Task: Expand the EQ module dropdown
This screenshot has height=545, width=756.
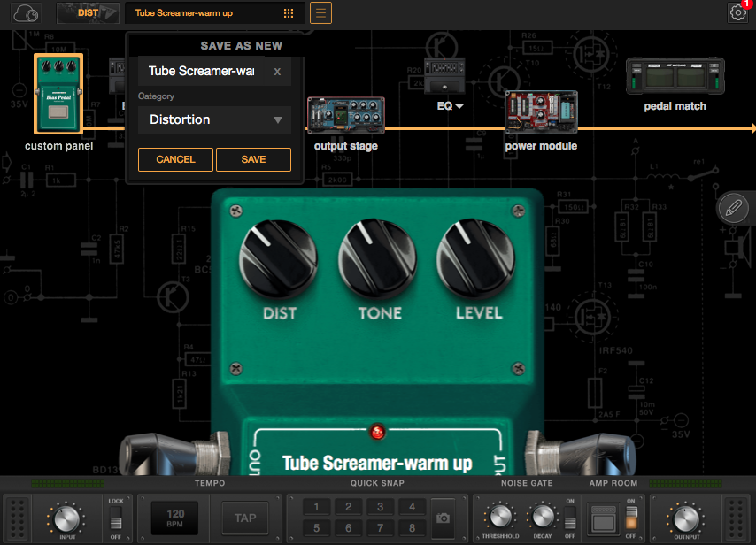Action: pos(451,106)
